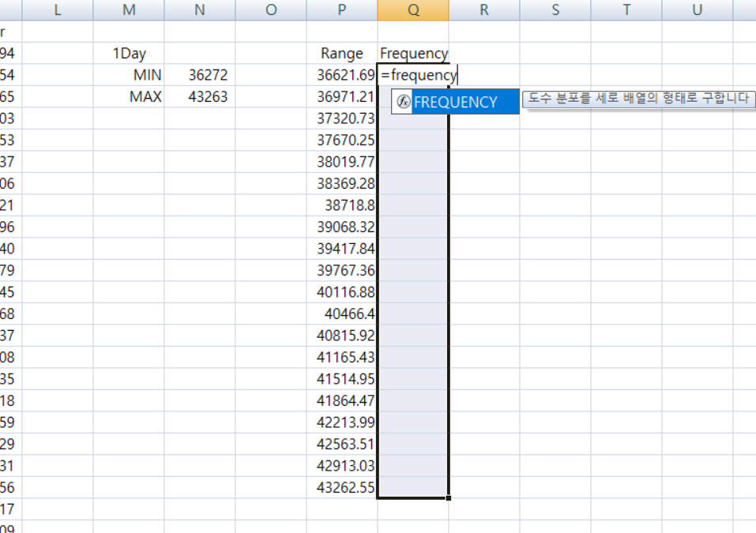
Task: Click the fill handle of the selected range
Action: click(449, 497)
